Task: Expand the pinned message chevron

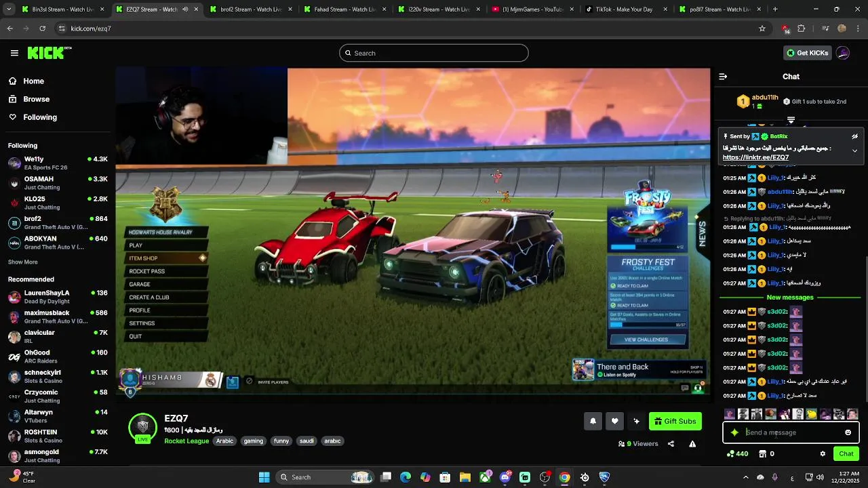Action: coord(854,150)
